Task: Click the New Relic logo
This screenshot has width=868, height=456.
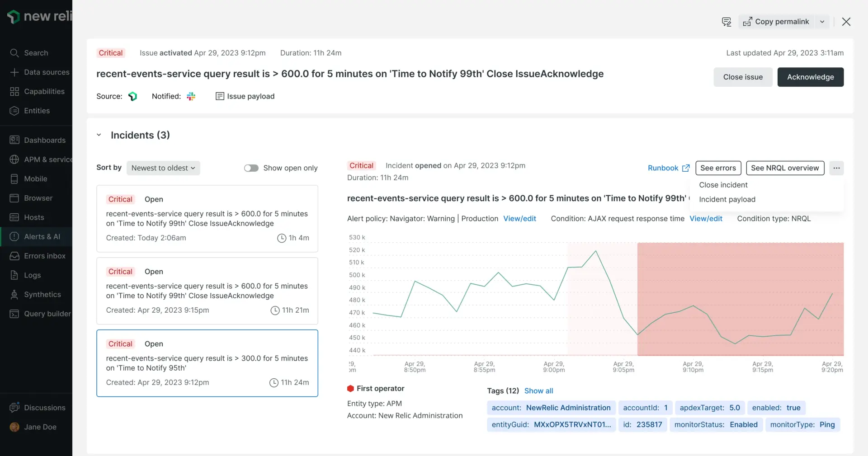Action: point(39,16)
